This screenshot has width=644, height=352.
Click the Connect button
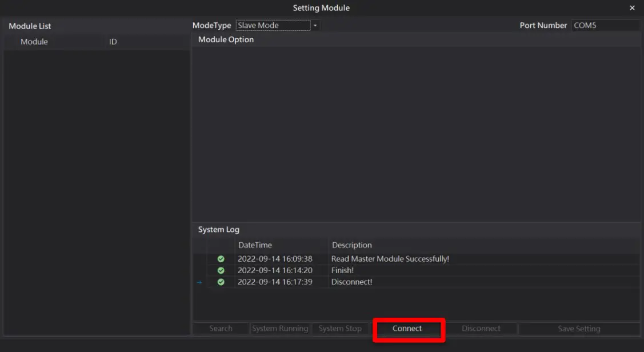[x=407, y=329]
